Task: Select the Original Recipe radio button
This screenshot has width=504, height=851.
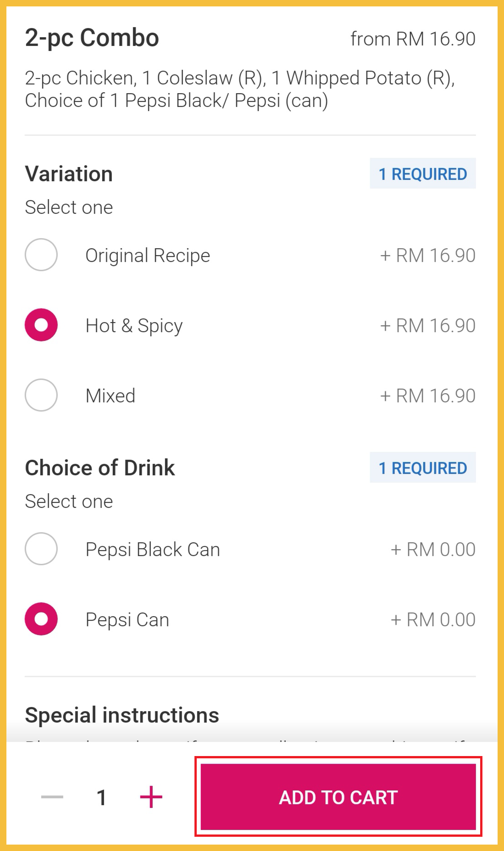Action: (x=41, y=255)
